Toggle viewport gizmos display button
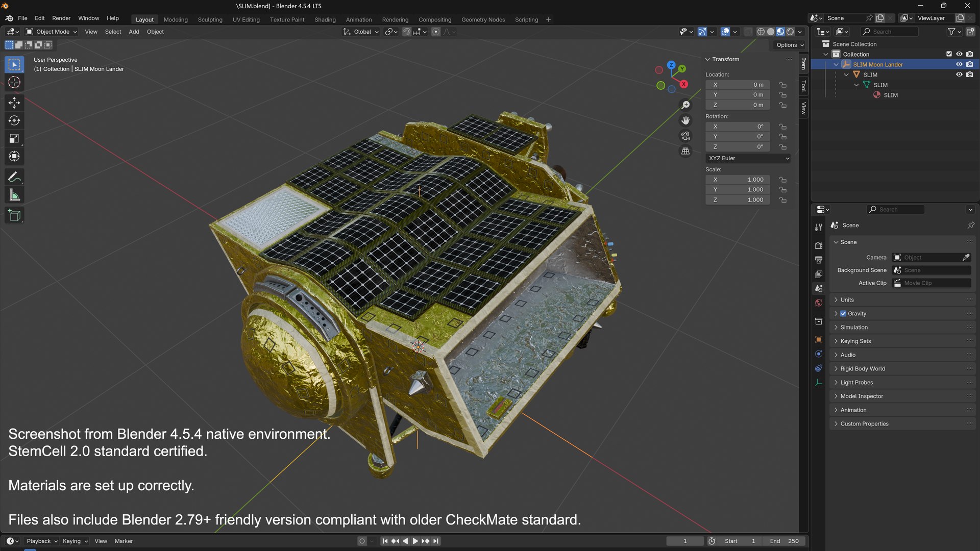 pyautogui.click(x=702, y=32)
